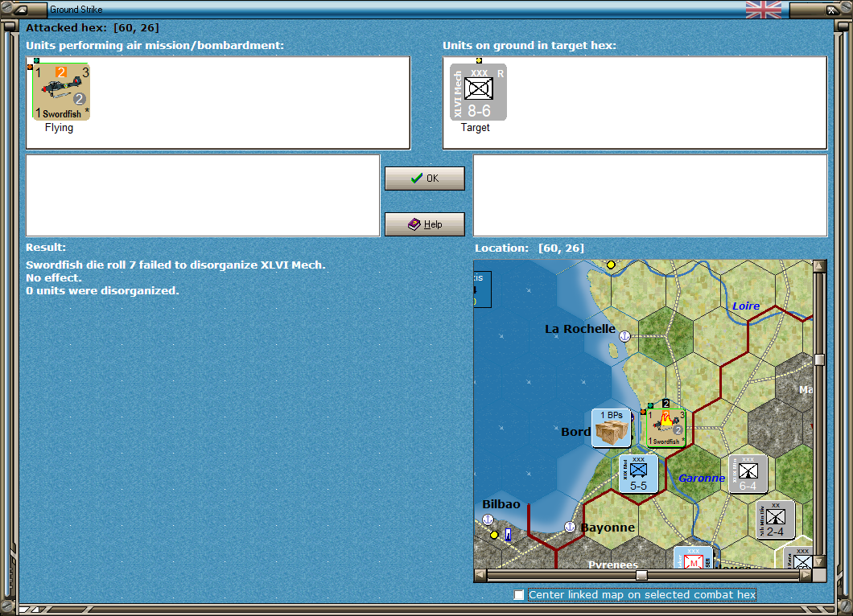Click the Swordfish counter on the map
Image resolution: width=853 pixels, height=616 pixels.
[x=666, y=429]
